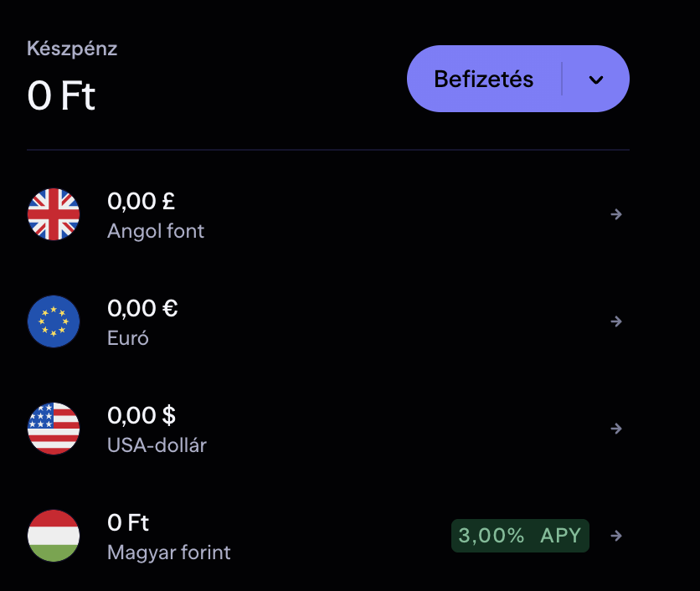Viewport: 700px width, 591px height.
Task: Click the European Union flag icon
Action: 54,321
